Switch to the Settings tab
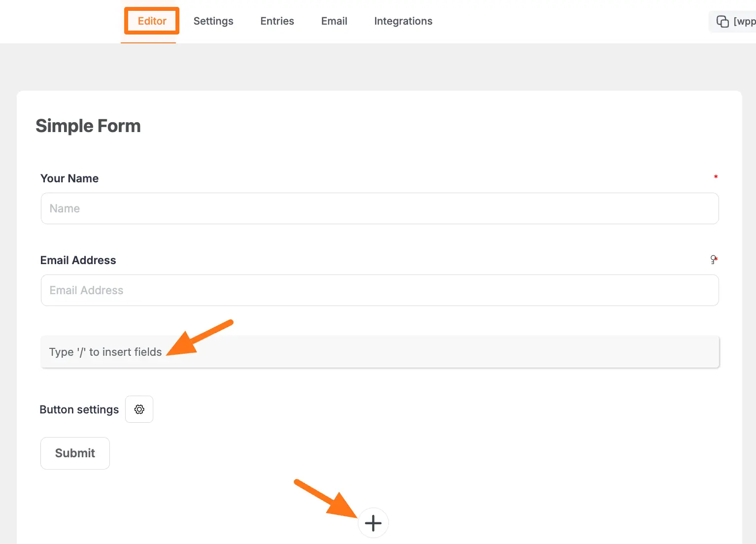The image size is (756, 544). (213, 21)
